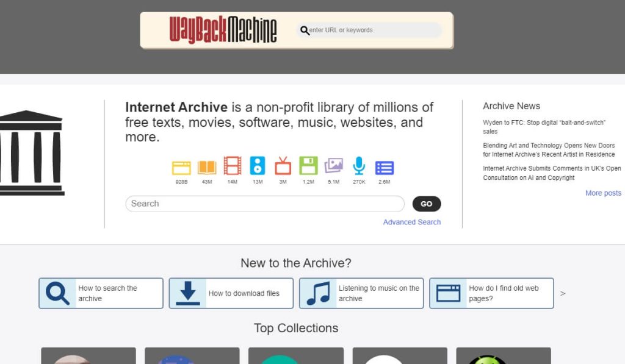
Task: Click the microphone concerts icon labeled 270K
Action: coord(359,166)
